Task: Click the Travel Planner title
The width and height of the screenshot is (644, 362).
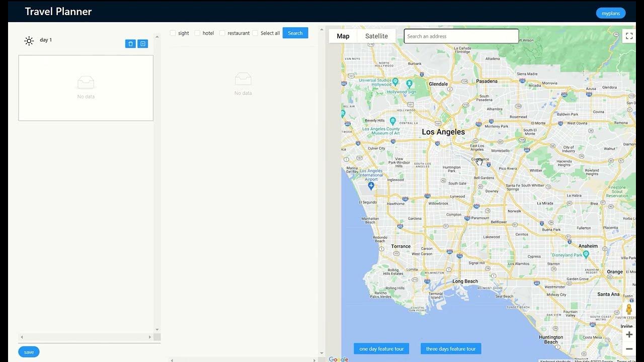Action: point(58,12)
